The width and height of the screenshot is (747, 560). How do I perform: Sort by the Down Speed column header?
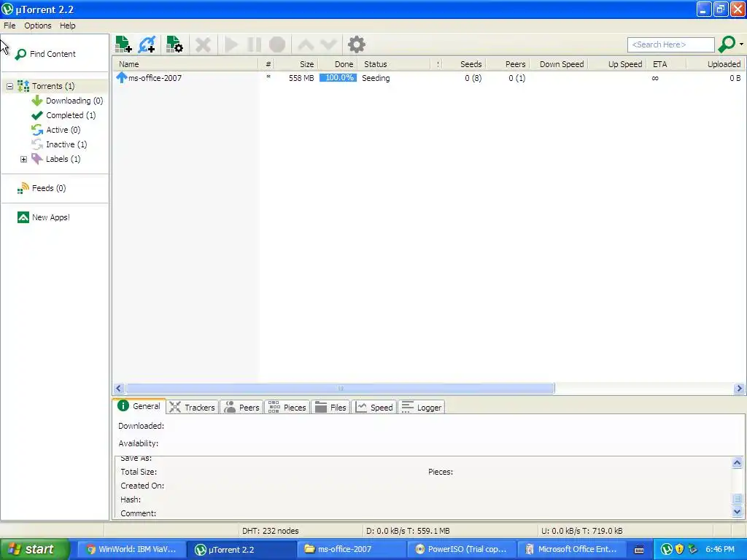pos(559,64)
